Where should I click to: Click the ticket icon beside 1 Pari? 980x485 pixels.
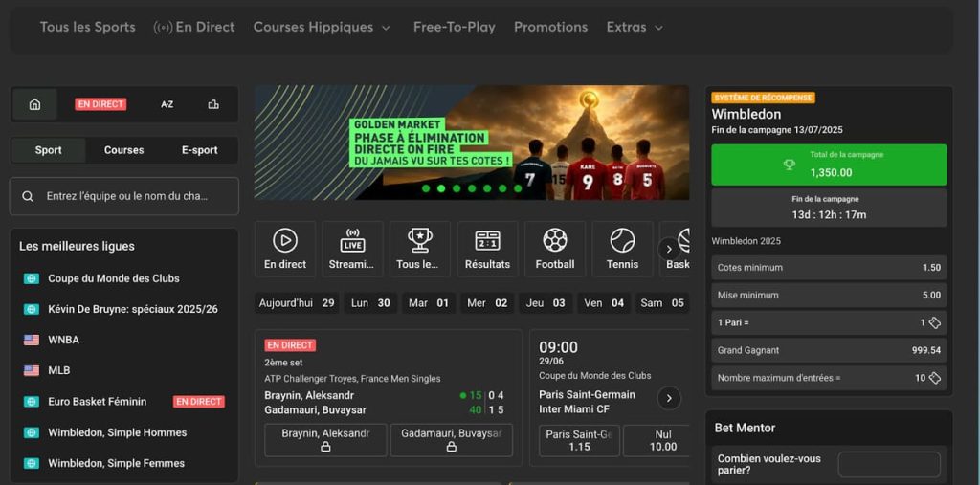[934, 323]
